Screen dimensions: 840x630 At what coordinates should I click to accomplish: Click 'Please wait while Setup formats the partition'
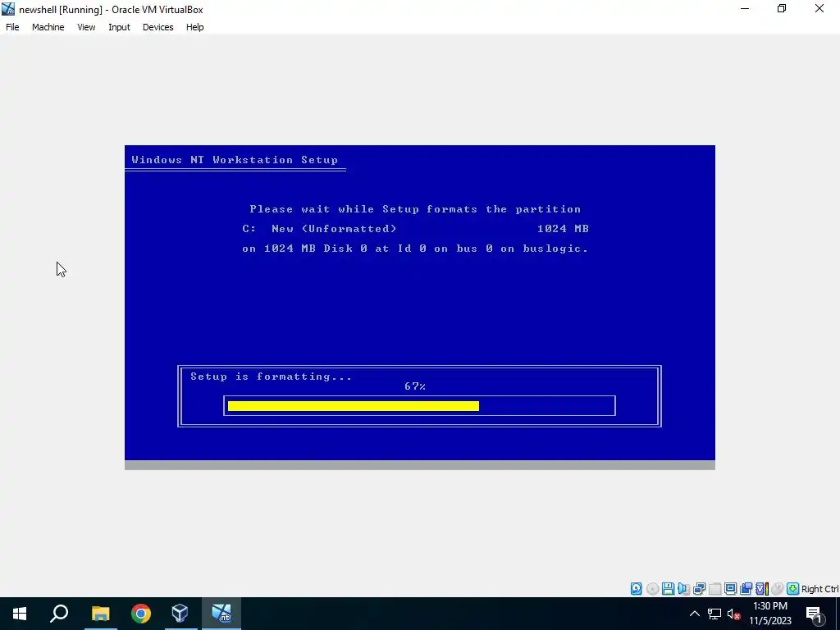(x=415, y=209)
